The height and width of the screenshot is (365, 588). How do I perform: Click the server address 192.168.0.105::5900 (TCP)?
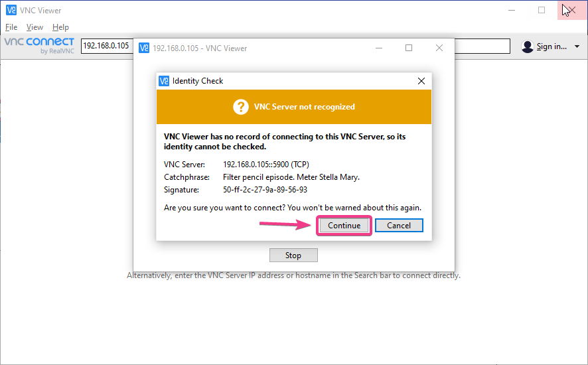point(266,165)
